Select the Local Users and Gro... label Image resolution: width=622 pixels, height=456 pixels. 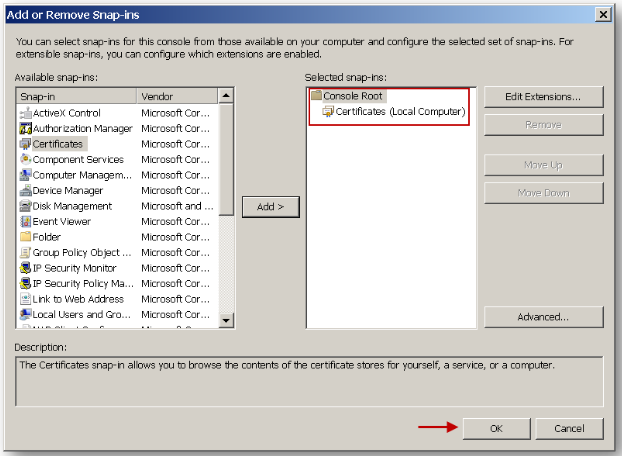pos(81,314)
